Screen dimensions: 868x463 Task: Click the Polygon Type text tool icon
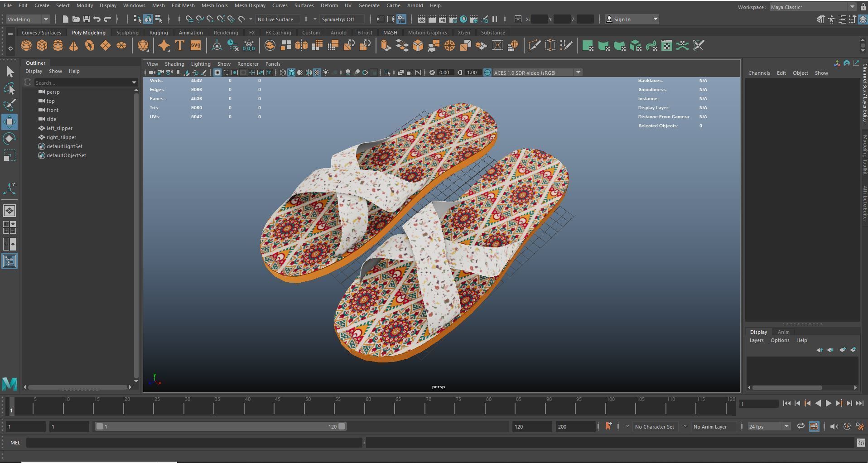pos(180,45)
